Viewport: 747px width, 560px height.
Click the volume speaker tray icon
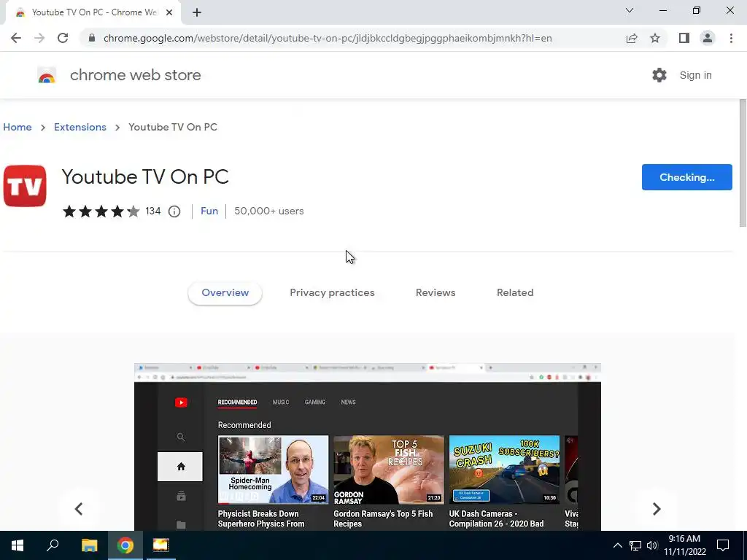pyautogui.click(x=652, y=545)
